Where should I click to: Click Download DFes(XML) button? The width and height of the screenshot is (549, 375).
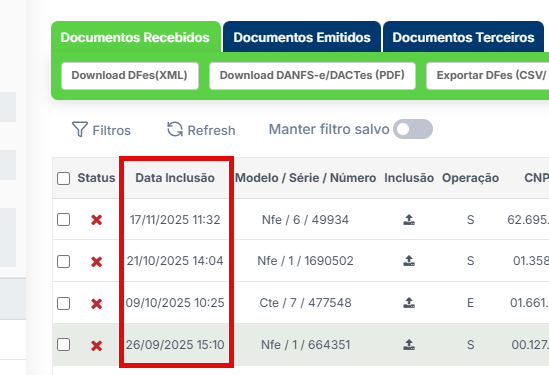(x=130, y=76)
